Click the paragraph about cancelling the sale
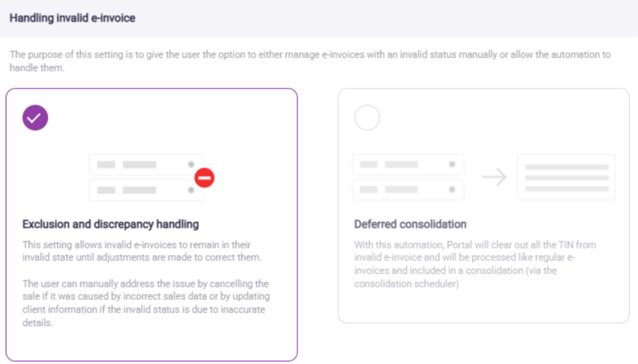 [146, 303]
